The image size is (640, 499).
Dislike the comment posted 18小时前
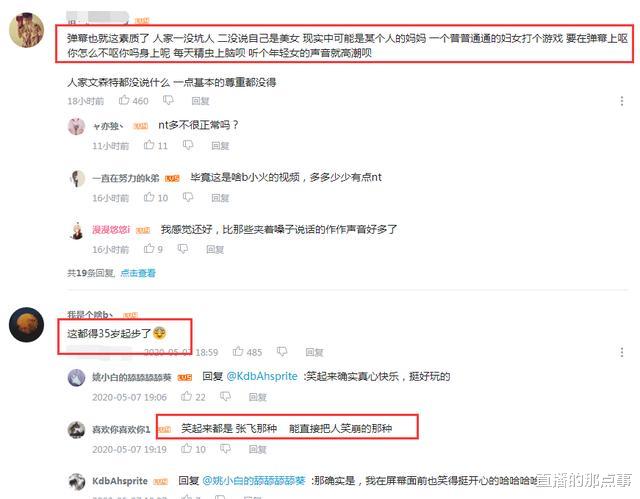(168, 100)
